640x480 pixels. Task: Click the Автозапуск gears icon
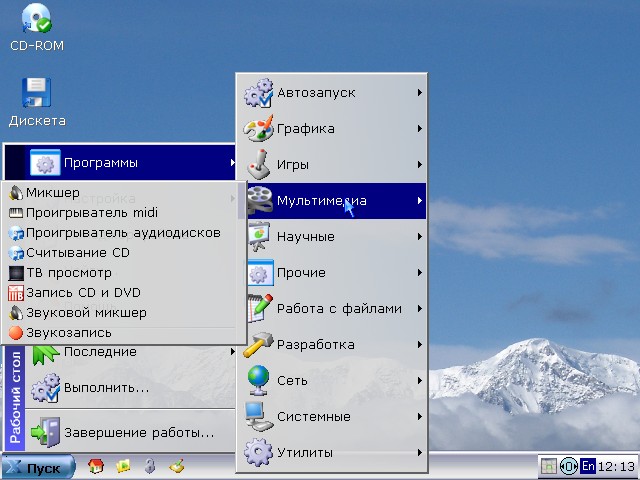[x=258, y=93]
